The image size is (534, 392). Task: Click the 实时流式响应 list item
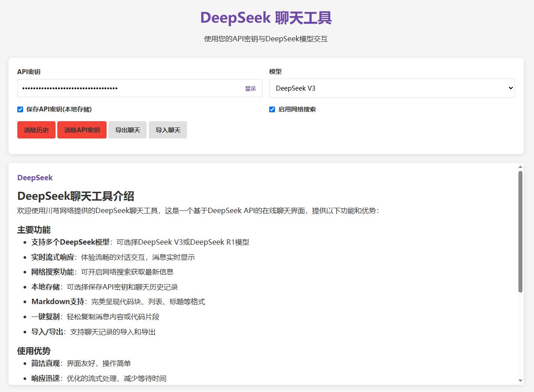tap(113, 257)
